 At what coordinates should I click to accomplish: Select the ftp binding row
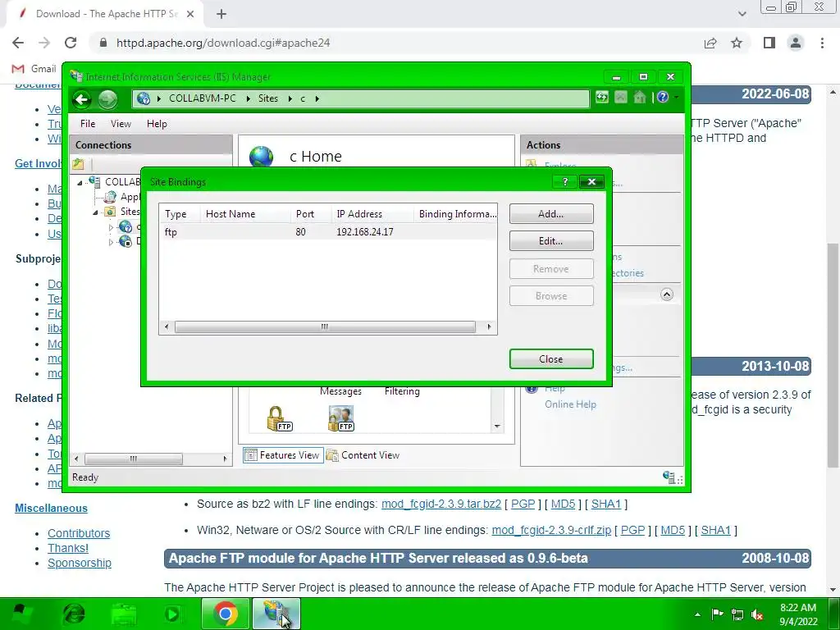[328, 232]
